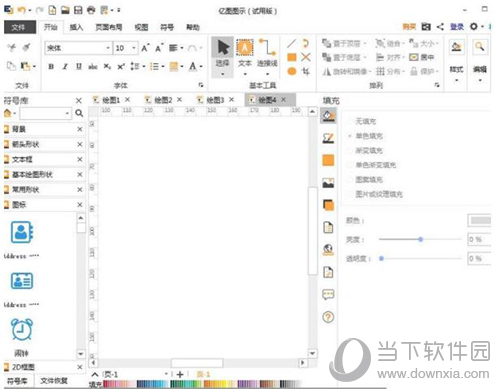500x392 pixels.
Task: Toggle italic formatting
Action: click(x=65, y=67)
